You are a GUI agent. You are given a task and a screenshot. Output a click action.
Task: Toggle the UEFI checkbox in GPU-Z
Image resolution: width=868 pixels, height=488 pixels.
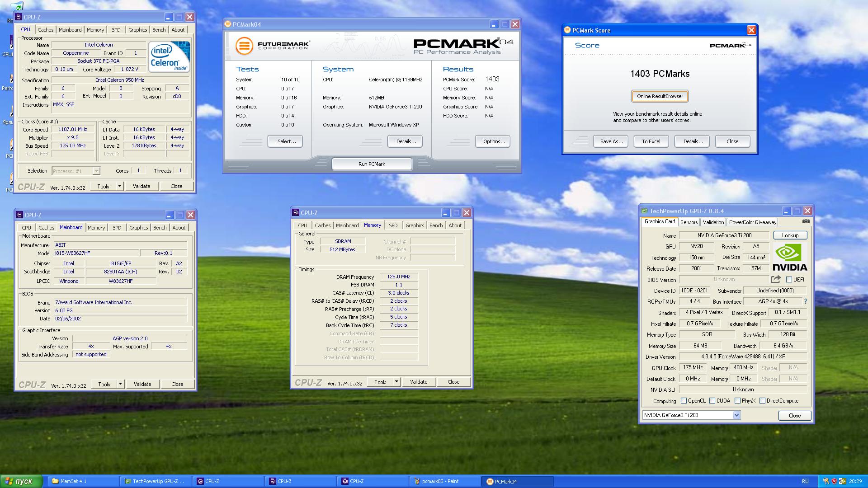[789, 280]
